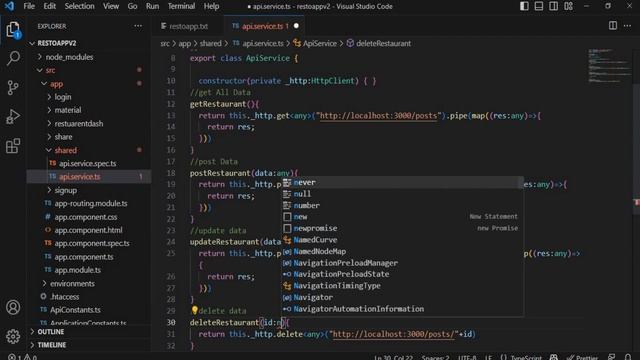The height and width of the screenshot is (360, 640).
Task: Toggle primary side bar layout icon
Action: pos(524,6)
